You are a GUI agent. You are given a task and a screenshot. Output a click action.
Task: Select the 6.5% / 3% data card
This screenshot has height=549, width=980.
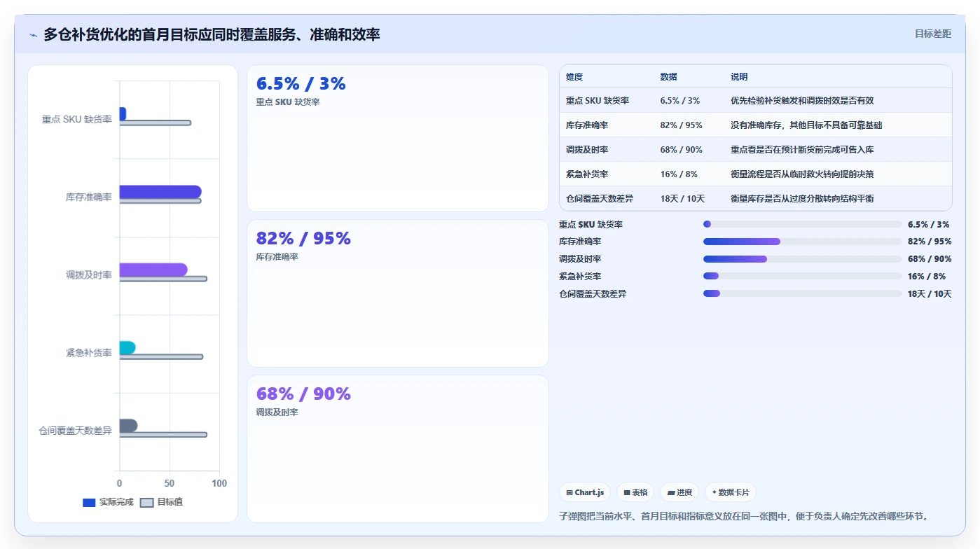click(x=398, y=138)
